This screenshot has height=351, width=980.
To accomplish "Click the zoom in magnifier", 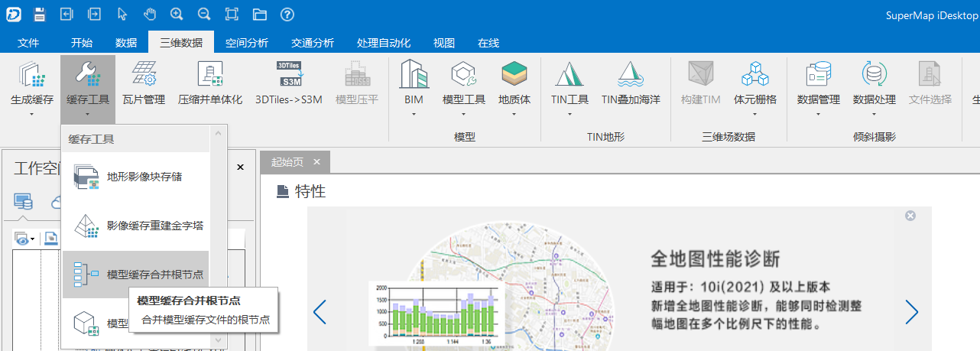I will click(x=177, y=14).
